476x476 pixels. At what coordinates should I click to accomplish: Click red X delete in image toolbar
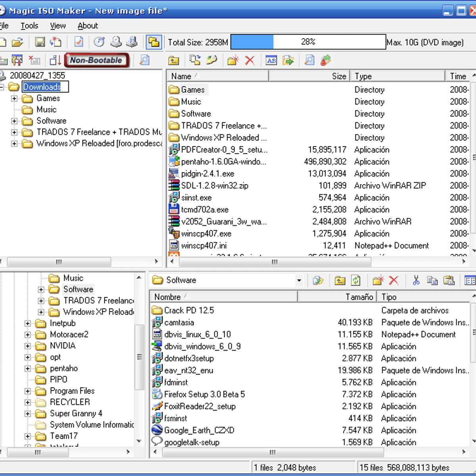pyautogui.click(x=250, y=60)
